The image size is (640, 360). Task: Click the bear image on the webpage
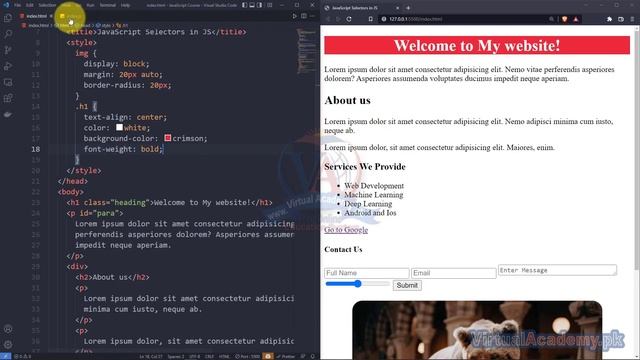[x=477, y=330]
